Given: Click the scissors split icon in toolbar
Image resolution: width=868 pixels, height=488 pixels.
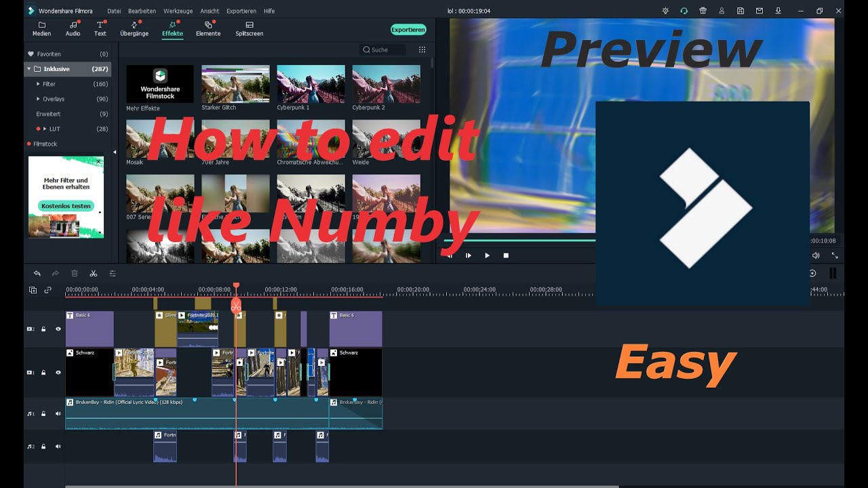Looking at the screenshot, I should pos(94,273).
